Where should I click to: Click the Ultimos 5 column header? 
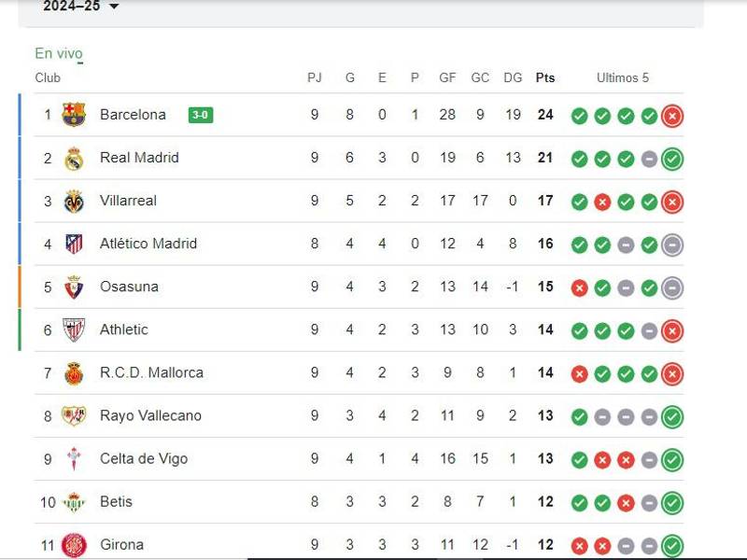pyautogui.click(x=623, y=77)
